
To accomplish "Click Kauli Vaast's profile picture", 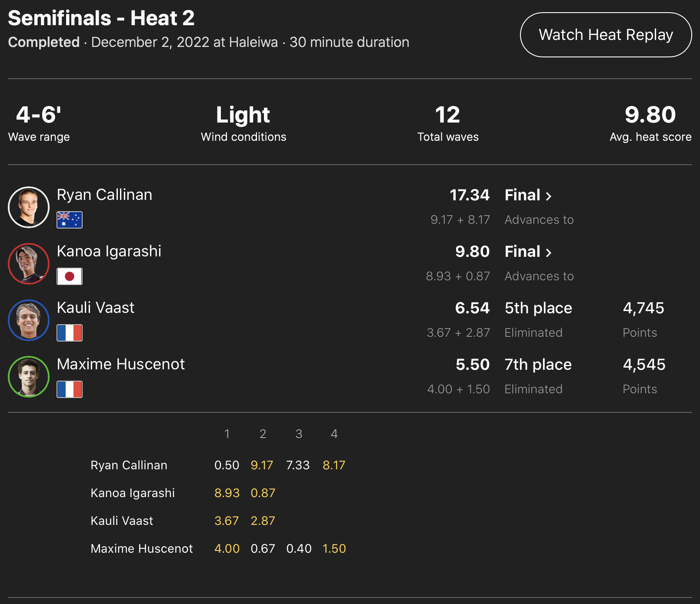I will point(29,320).
